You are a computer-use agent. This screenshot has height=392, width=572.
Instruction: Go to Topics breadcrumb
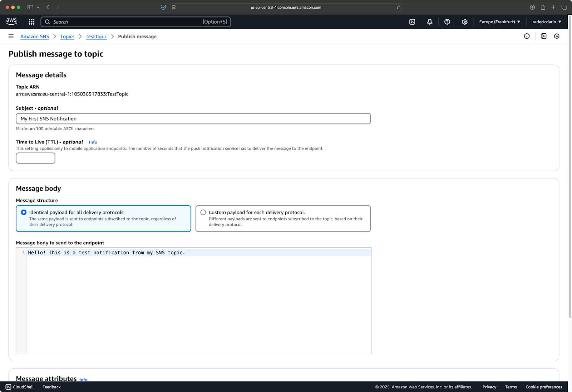pos(67,36)
